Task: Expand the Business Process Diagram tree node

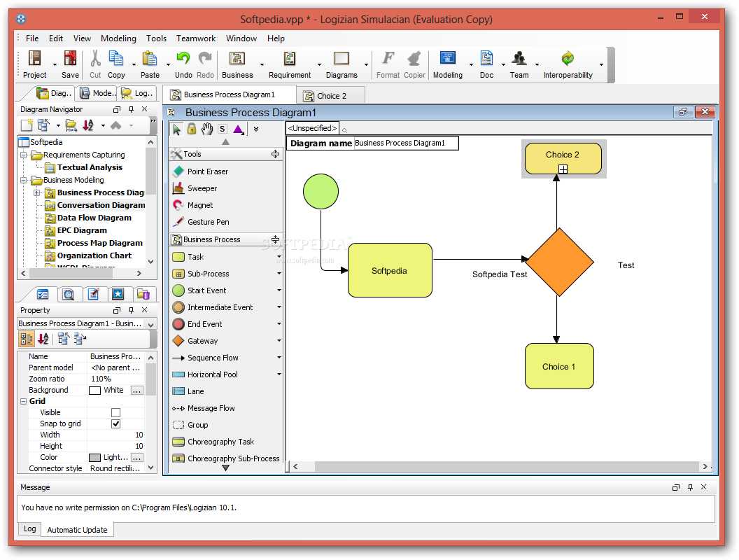Action: [x=37, y=192]
